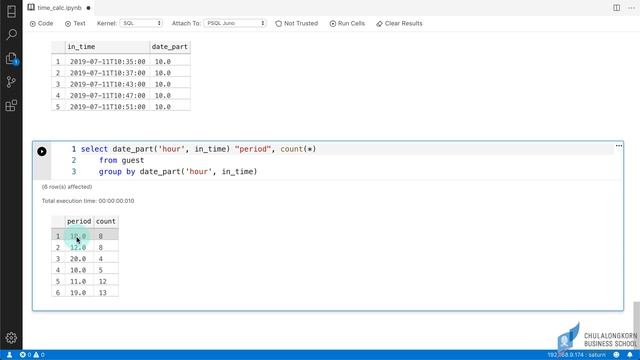This screenshot has width=640, height=360.
Task: Click Clear Results in the toolbar
Action: pyautogui.click(x=399, y=24)
